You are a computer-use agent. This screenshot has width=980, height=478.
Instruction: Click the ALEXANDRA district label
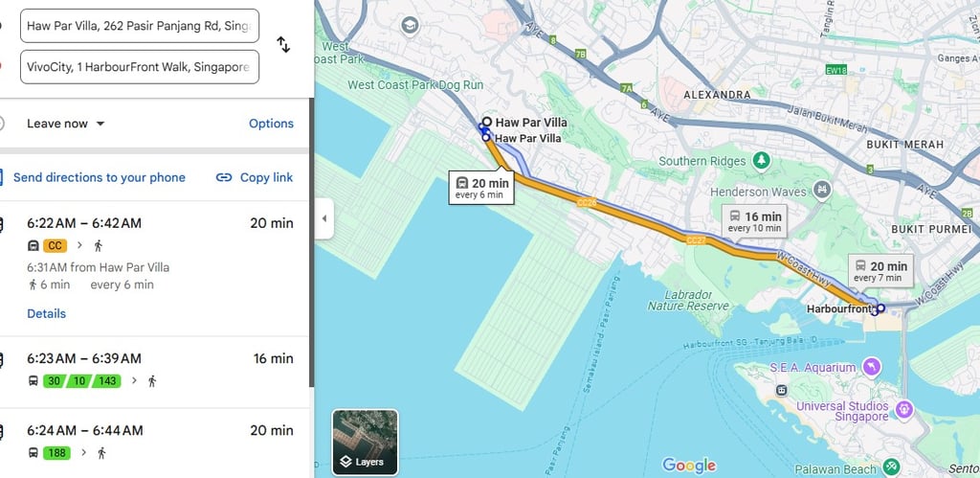coord(717,95)
